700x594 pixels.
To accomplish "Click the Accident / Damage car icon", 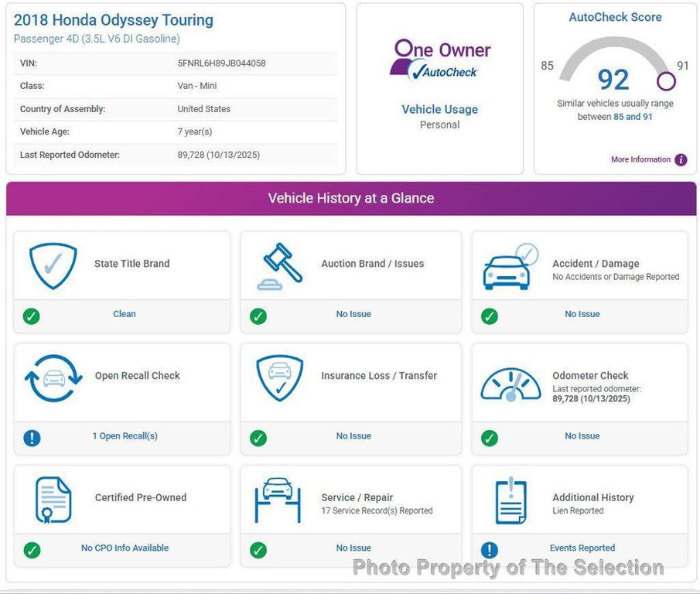I will click(510, 267).
